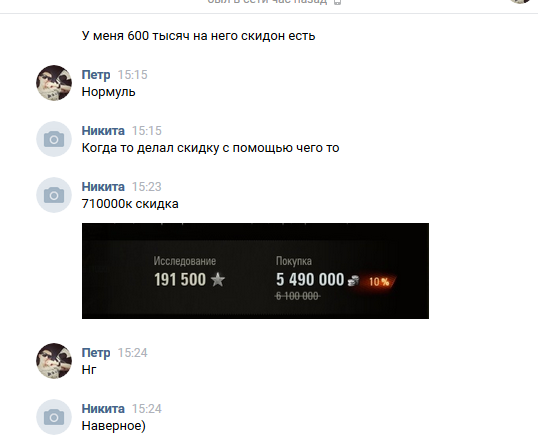538x446 pixels.
Task: Select the message 710000к скидка
Action: (x=130, y=204)
